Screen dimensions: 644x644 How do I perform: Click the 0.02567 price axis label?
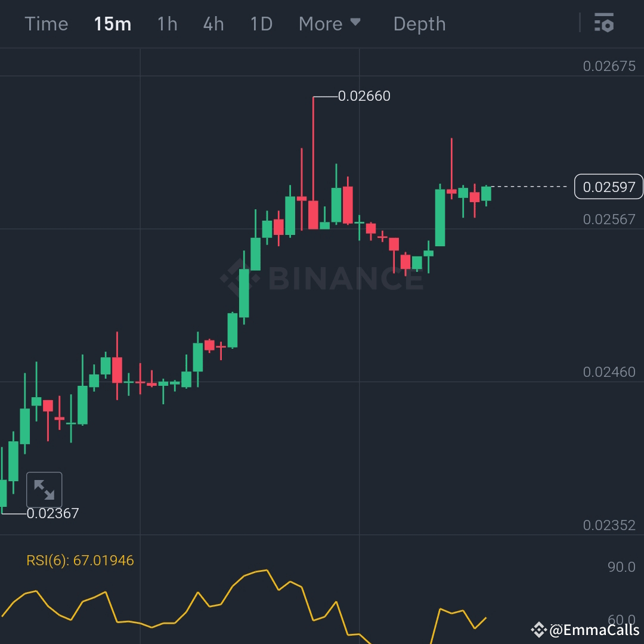[609, 219]
